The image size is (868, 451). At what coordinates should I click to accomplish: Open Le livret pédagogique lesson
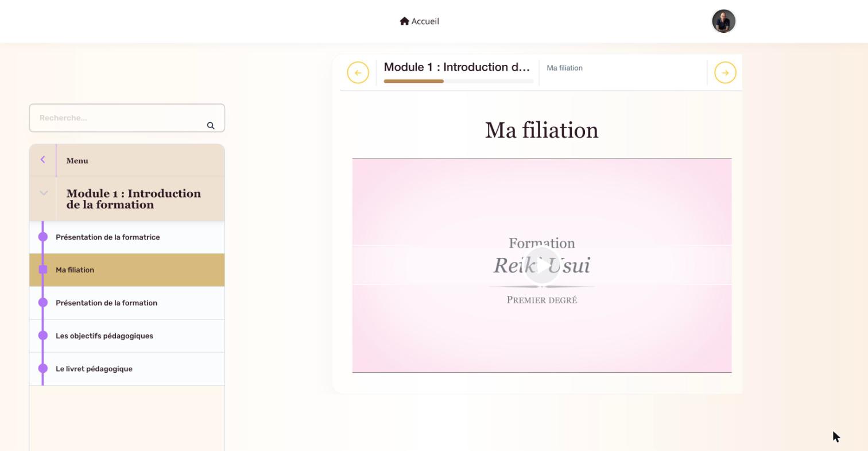[127, 369]
